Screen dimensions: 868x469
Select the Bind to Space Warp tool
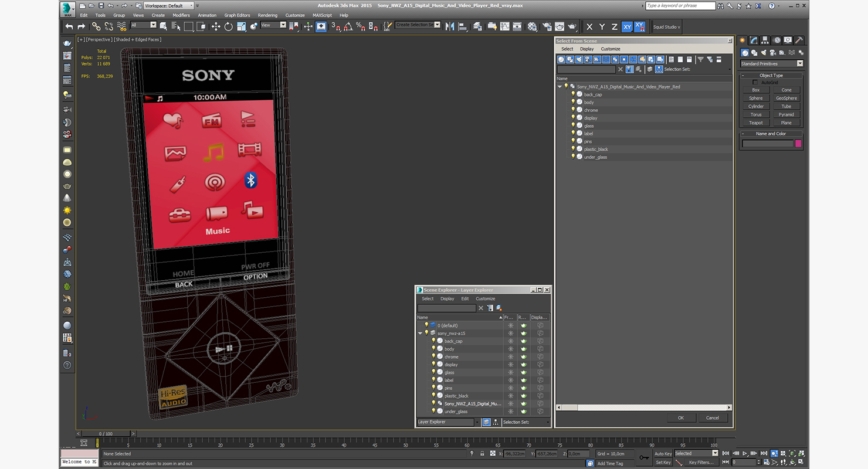(x=121, y=26)
